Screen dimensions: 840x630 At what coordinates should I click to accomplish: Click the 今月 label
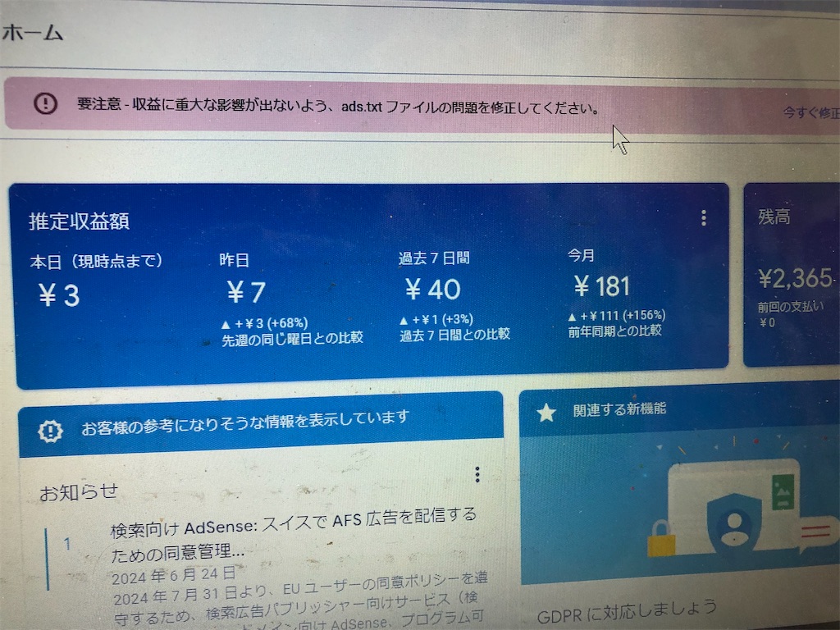[582, 256]
